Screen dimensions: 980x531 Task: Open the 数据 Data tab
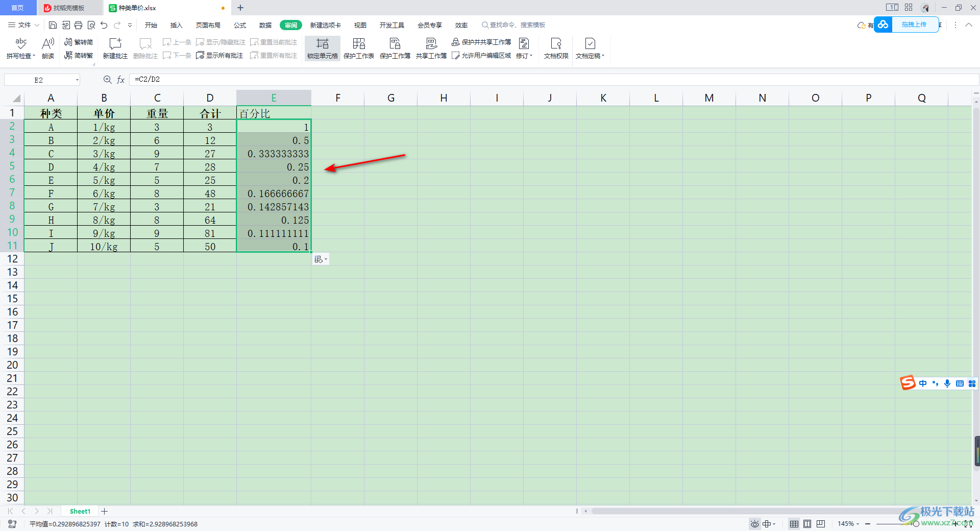(x=265, y=25)
